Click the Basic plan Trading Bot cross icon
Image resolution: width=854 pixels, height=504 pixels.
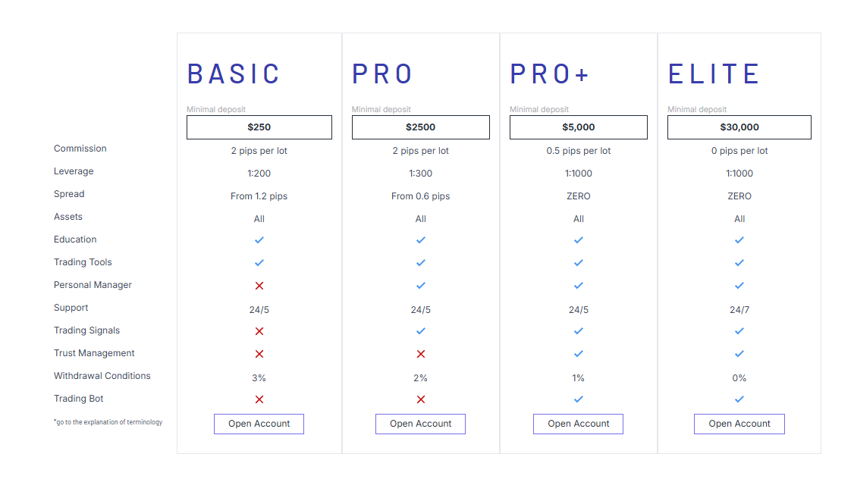pos(259,399)
